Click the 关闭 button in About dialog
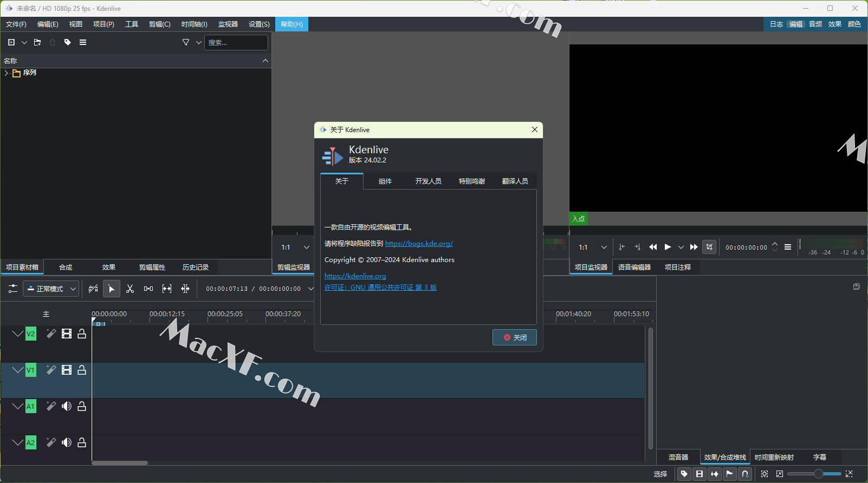 pyautogui.click(x=515, y=337)
